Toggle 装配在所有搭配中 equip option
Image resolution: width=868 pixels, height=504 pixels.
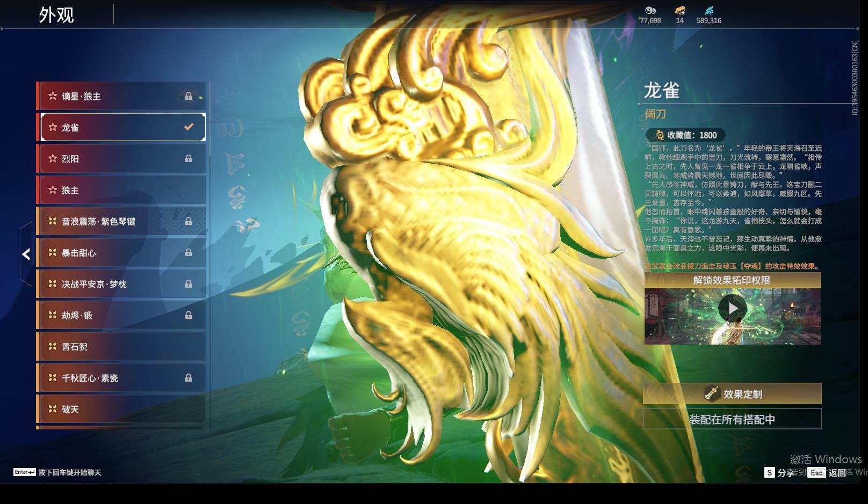coord(733,419)
